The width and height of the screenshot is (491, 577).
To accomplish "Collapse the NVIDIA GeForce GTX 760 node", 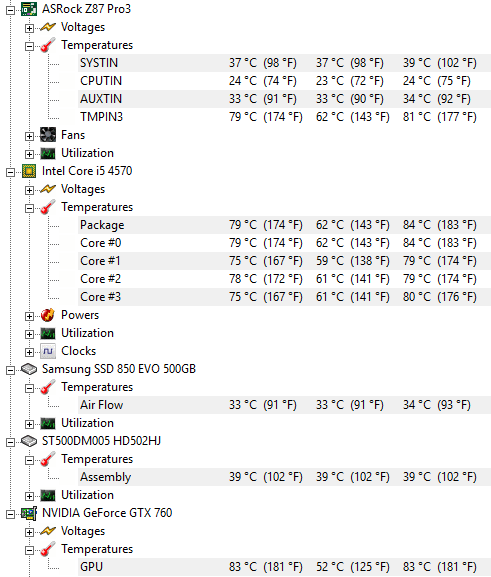I will 11,514.
